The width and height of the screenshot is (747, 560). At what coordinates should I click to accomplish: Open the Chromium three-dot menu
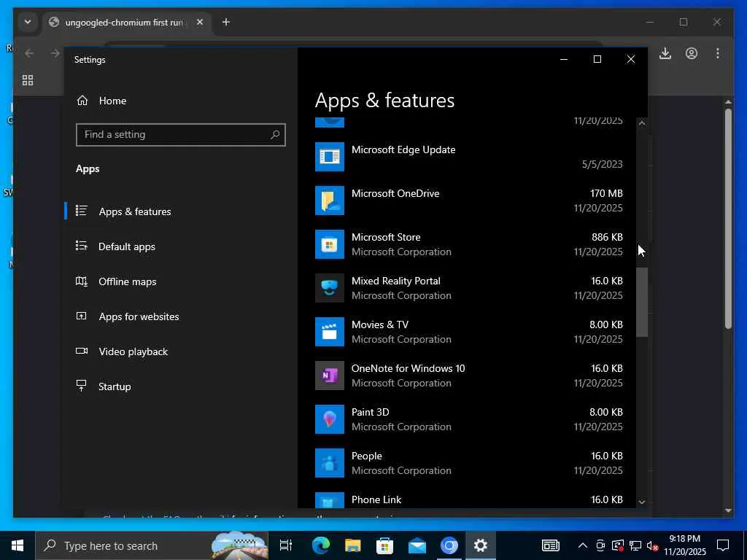tap(718, 53)
